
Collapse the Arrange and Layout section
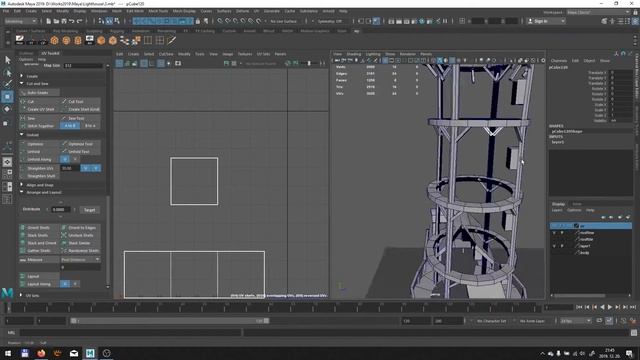click(x=22, y=192)
